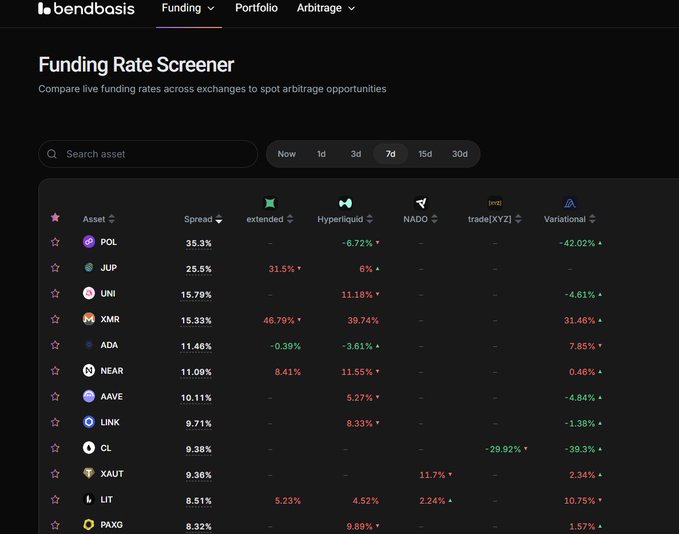This screenshot has width=679, height=534.
Task: Select the 1d timeframe
Action: pyautogui.click(x=321, y=154)
